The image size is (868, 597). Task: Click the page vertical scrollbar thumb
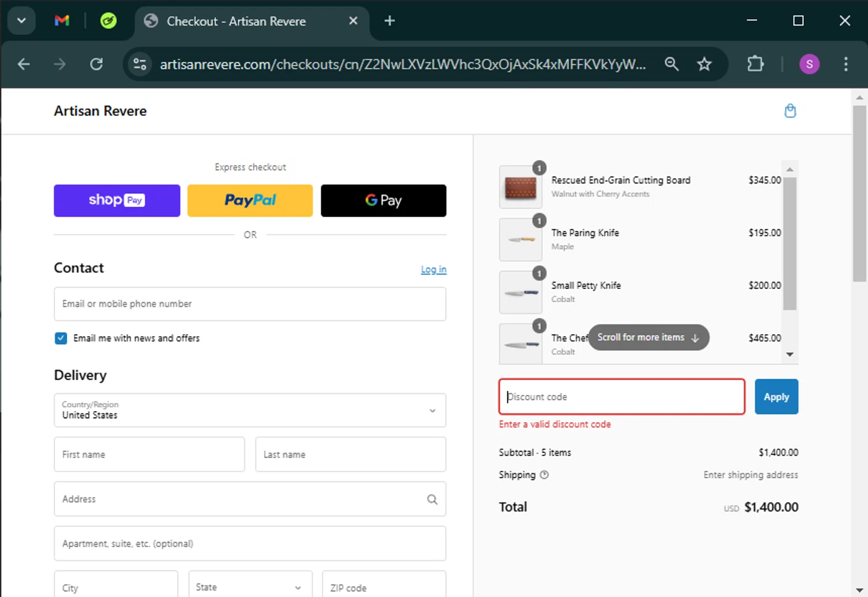pyautogui.click(x=859, y=193)
